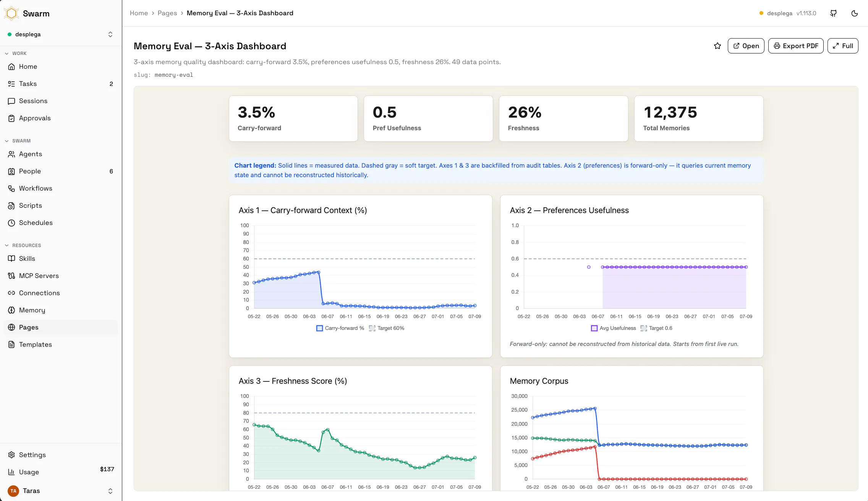Viewport: 868px width, 501px height.
Task: Click the desplega v1.113.0 status label
Action: point(788,13)
